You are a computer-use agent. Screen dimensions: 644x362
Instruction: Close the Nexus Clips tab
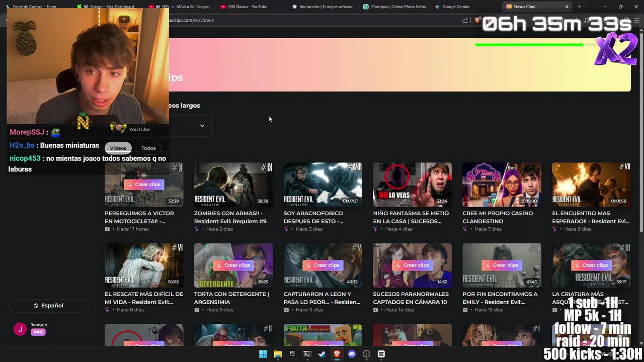(x=567, y=7)
